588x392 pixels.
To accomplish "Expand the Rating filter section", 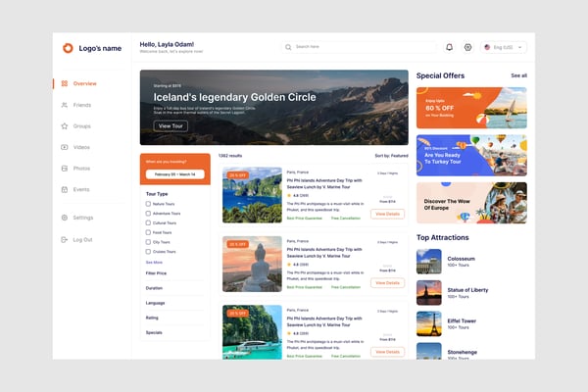I will [174, 318].
